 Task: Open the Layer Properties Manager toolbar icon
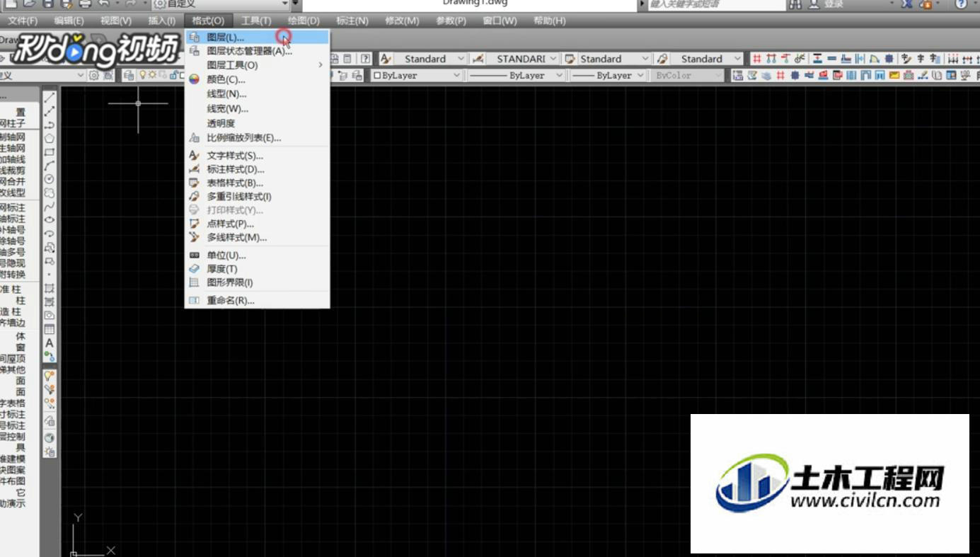(129, 75)
